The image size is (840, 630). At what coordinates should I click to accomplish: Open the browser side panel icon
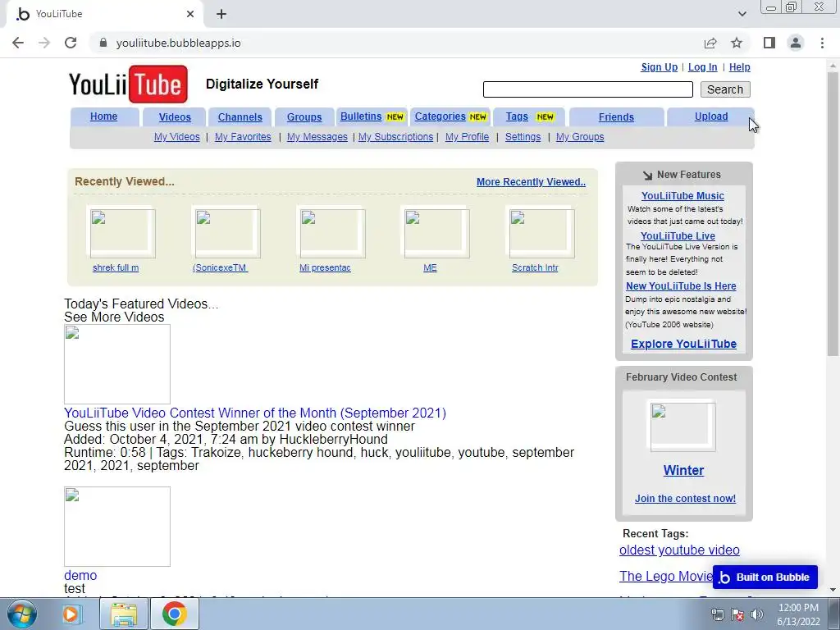tap(769, 43)
